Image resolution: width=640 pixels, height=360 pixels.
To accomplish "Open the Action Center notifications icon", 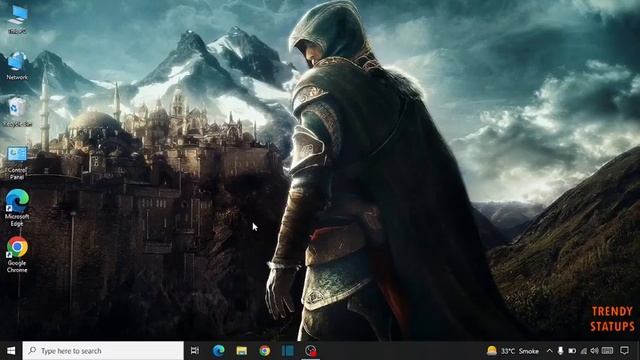I will 624,351.
